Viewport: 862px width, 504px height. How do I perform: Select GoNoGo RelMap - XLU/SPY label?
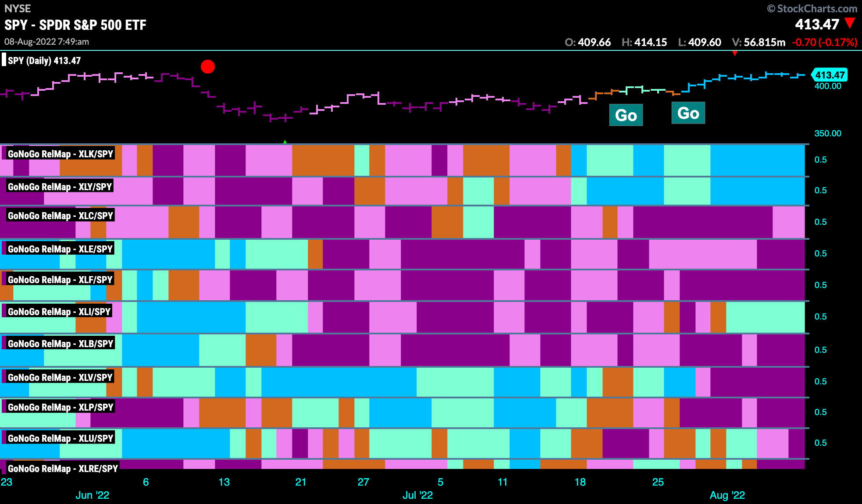pyautogui.click(x=61, y=438)
